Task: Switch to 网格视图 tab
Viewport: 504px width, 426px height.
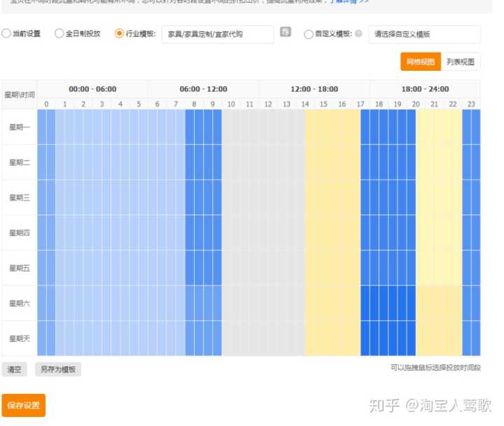Action: (x=421, y=62)
